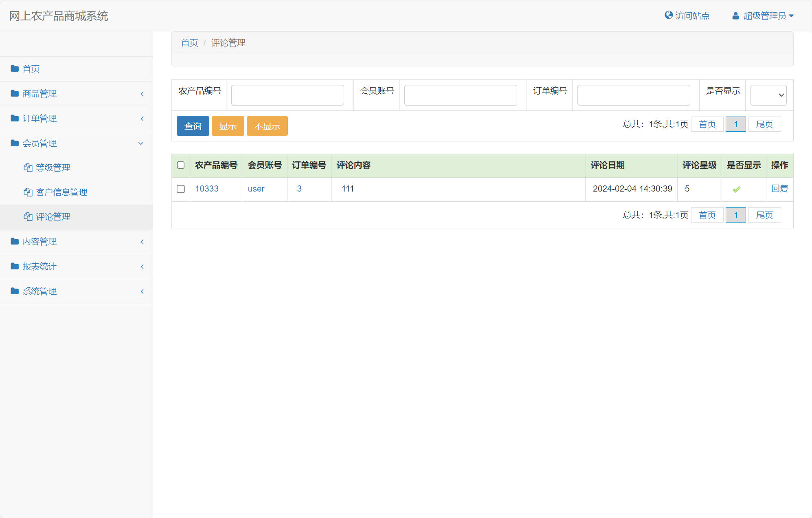Click the 客户信息管理 sub-item icon
The image size is (812, 518).
click(27, 192)
